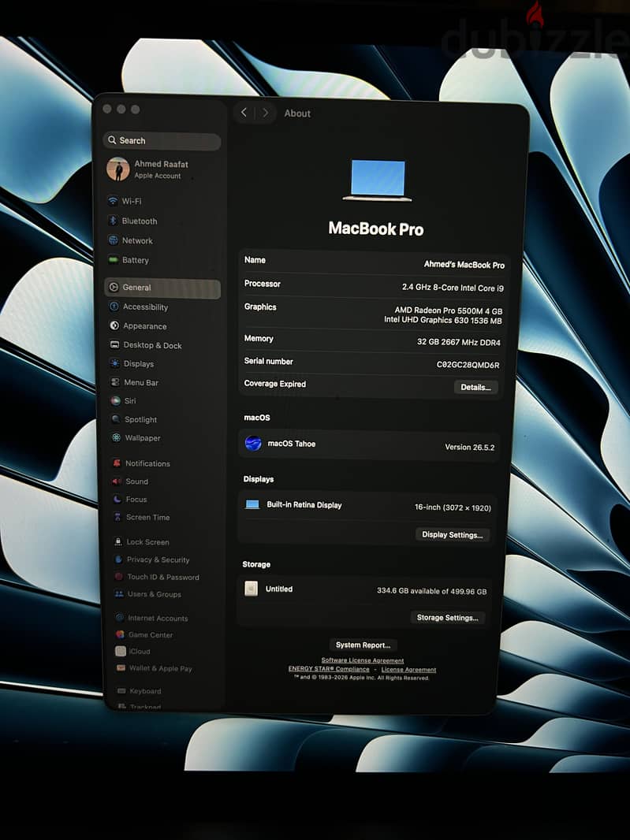Open Privacy & Security hand icon

tap(118, 559)
